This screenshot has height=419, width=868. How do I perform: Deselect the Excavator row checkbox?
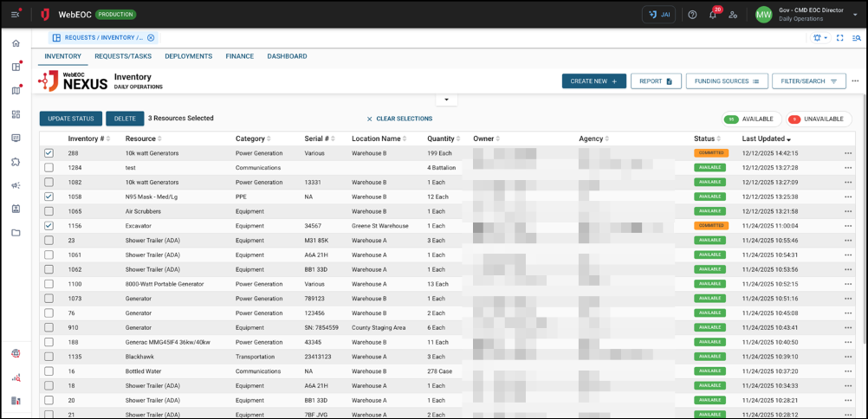pyautogui.click(x=49, y=226)
